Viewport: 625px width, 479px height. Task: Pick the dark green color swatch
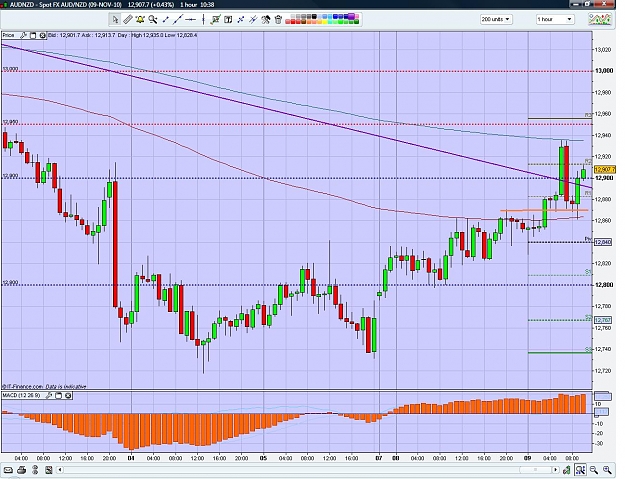(x=356, y=22)
